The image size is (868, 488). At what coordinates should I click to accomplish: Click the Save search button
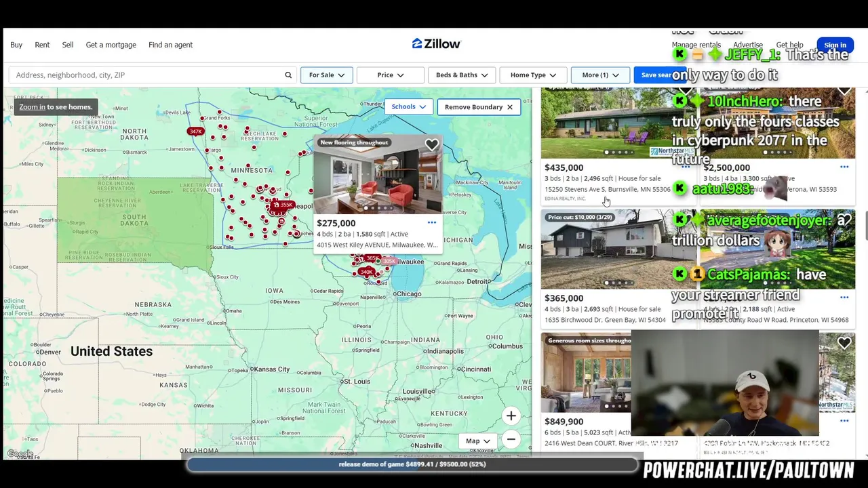(659, 75)
